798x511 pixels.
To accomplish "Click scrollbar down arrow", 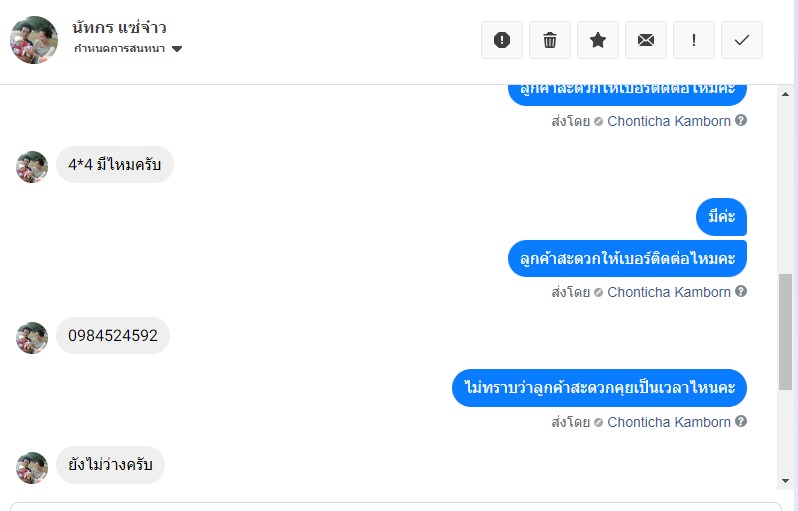I will (786, 482).
